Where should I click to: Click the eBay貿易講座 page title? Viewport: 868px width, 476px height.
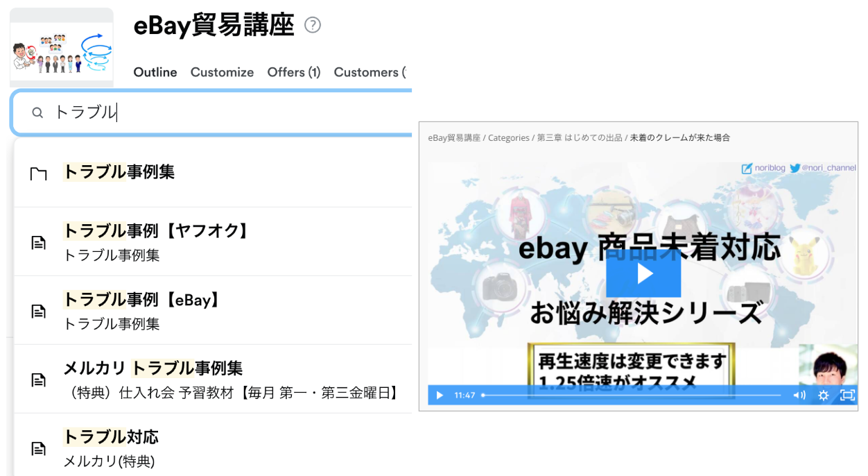(214, 26)
